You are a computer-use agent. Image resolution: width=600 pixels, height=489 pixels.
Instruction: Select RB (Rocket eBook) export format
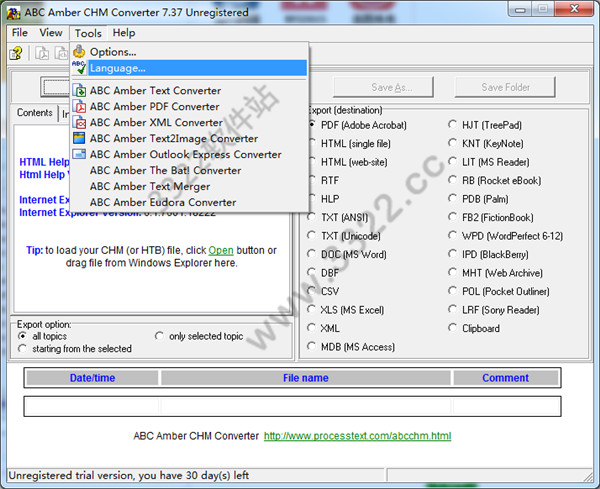point(495,181)
